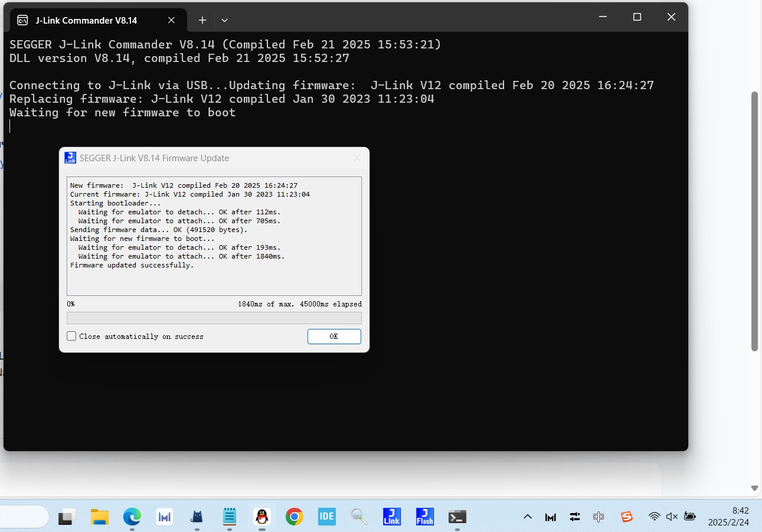The width and height of the screenshot is (762, 532).
Task: Click the "0%" progress percentage label
Action: coord(71,304)
